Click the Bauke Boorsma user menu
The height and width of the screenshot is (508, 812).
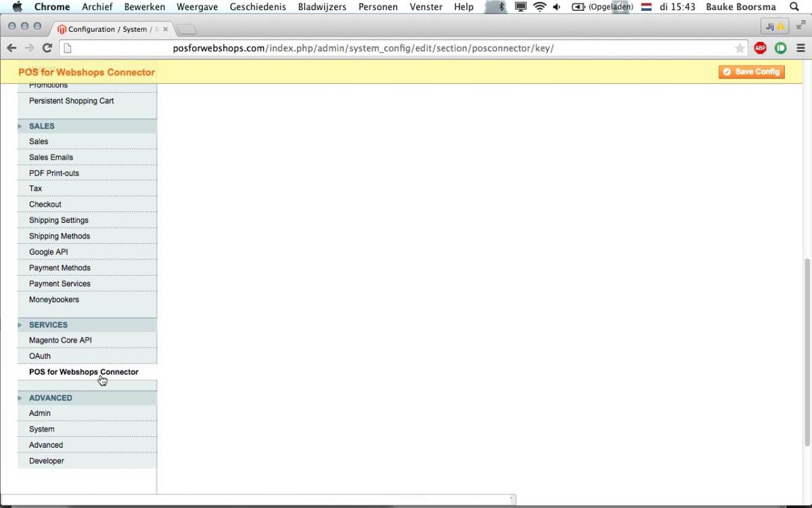741,7
